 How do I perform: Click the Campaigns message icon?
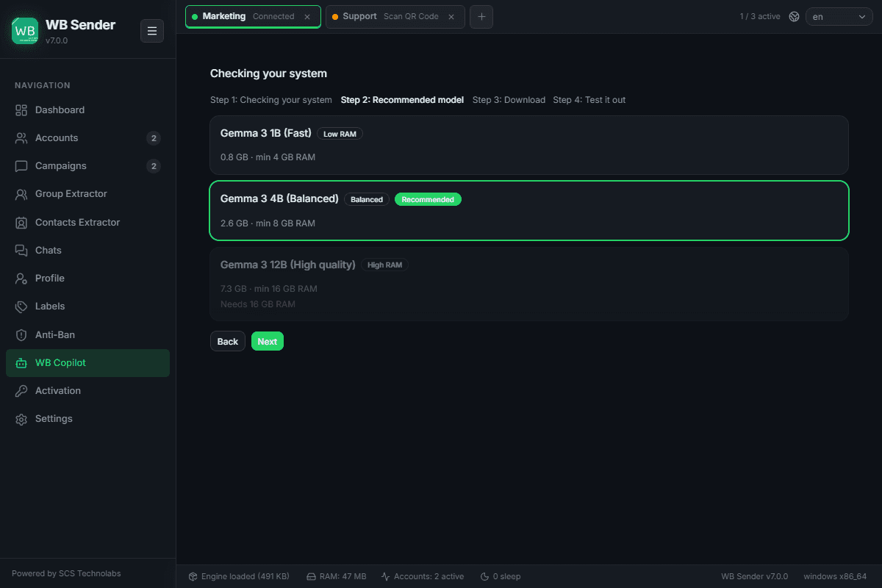[x=21, y=166]
